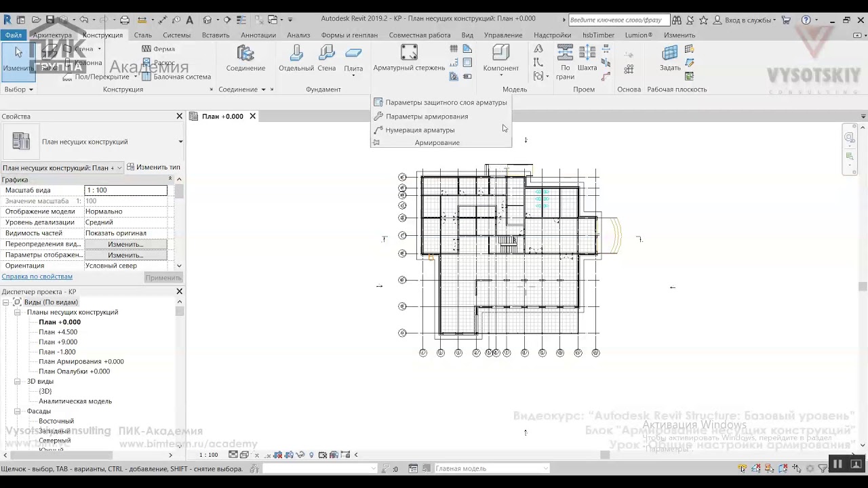This screenshot has width=868, height=488.
Task: Open План Армирования +0.000 in project browser
Action: 81,361
